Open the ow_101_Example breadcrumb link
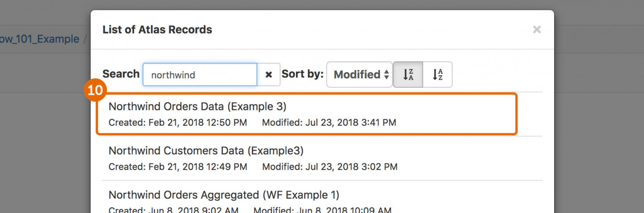Screen dimensions: 644x213 click(x=40, y=39)
